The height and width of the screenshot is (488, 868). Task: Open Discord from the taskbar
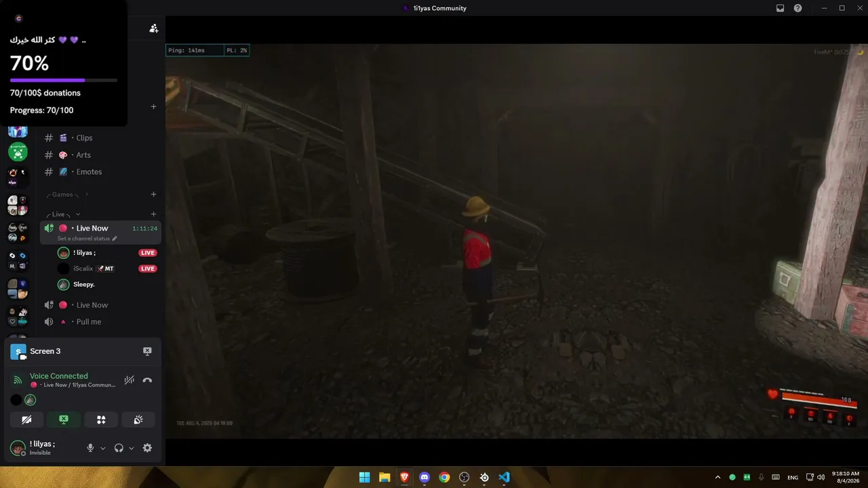(x=425, y=477)
